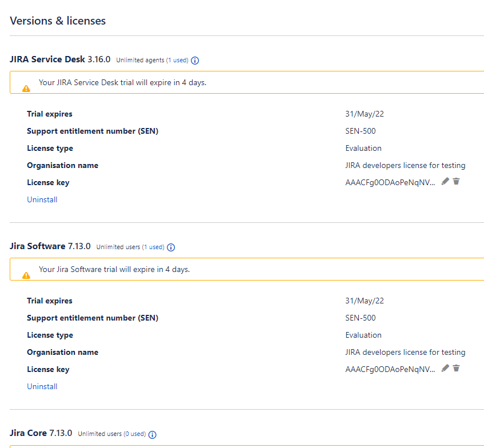
Task: Delete the JIRA Service Desk license key
Action: click(x=456, y=181)
